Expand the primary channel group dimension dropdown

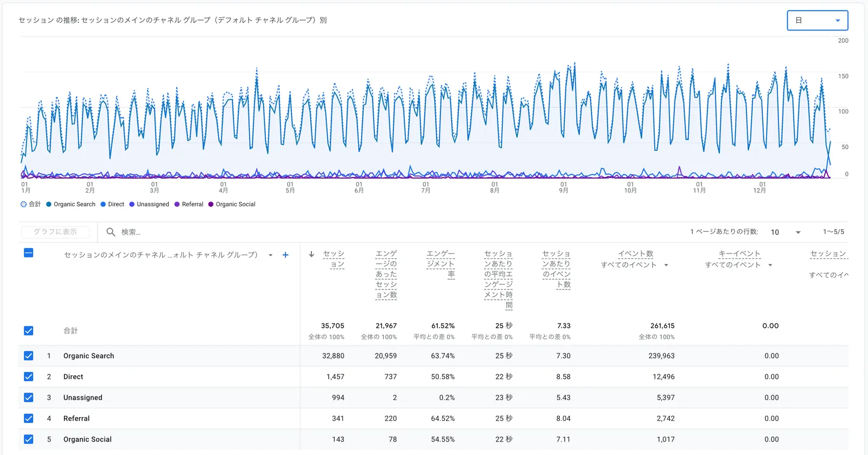(270, 255)
